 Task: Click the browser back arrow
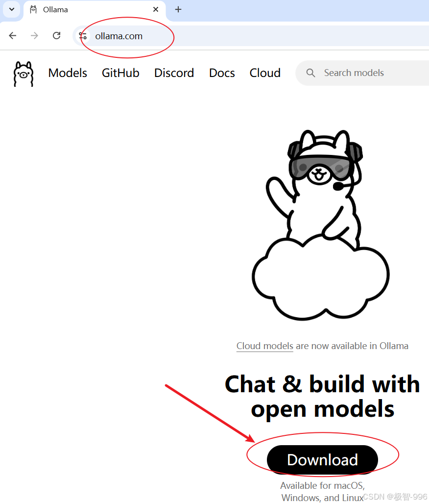[x=13, y=36]
